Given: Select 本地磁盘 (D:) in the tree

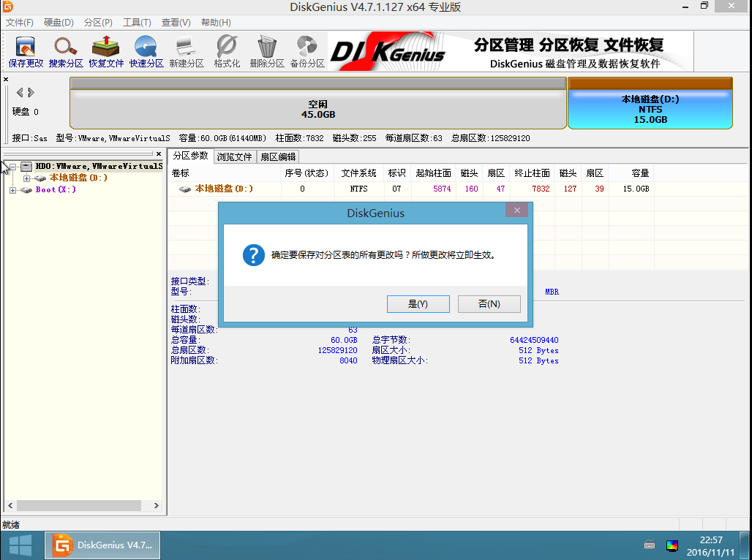Looking at the screenshot, I should 78,178.
